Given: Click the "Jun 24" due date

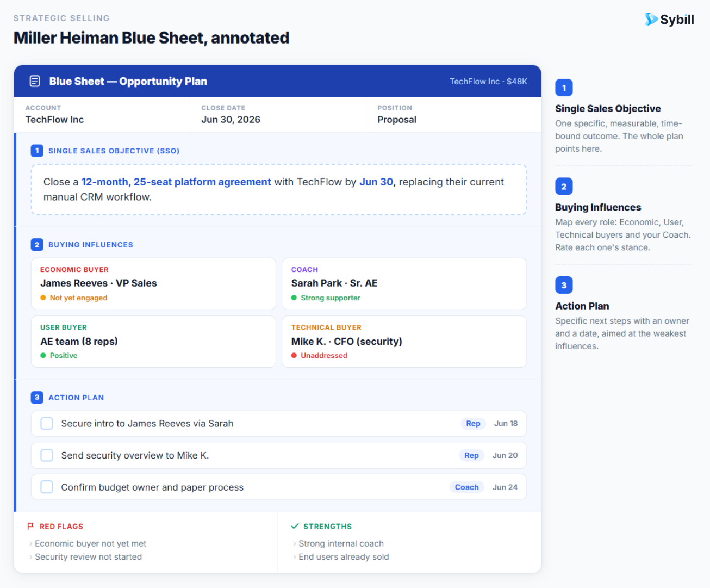Looking at the screenshot, I should 505,487.
